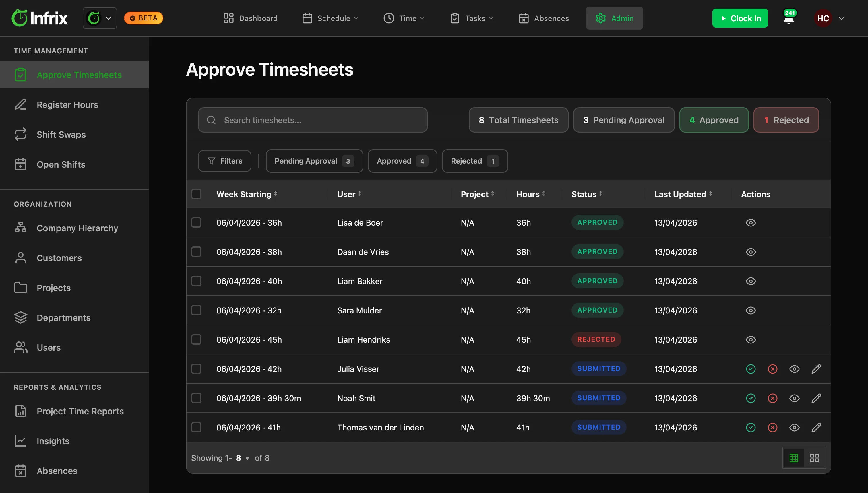Open the Company Hierarchy section
Image resolution: width=868 pixels, height=493 pixels.
[77, 228]
